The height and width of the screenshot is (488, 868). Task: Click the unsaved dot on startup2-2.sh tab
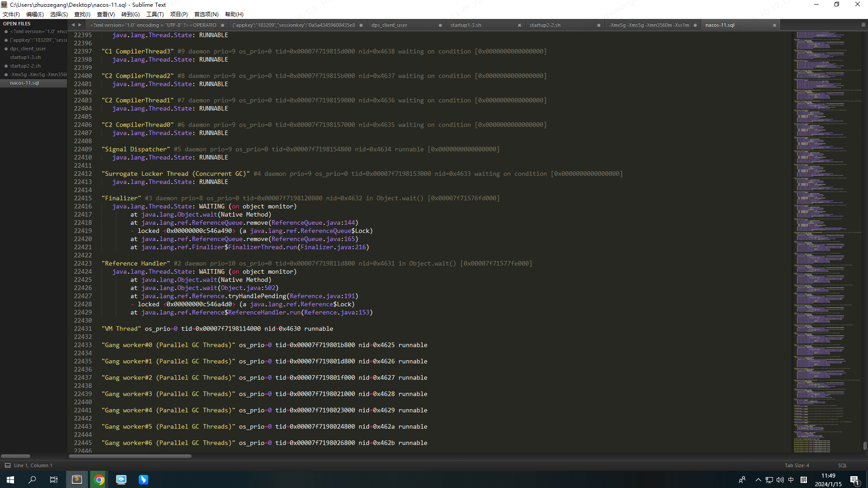click(599, 25)
